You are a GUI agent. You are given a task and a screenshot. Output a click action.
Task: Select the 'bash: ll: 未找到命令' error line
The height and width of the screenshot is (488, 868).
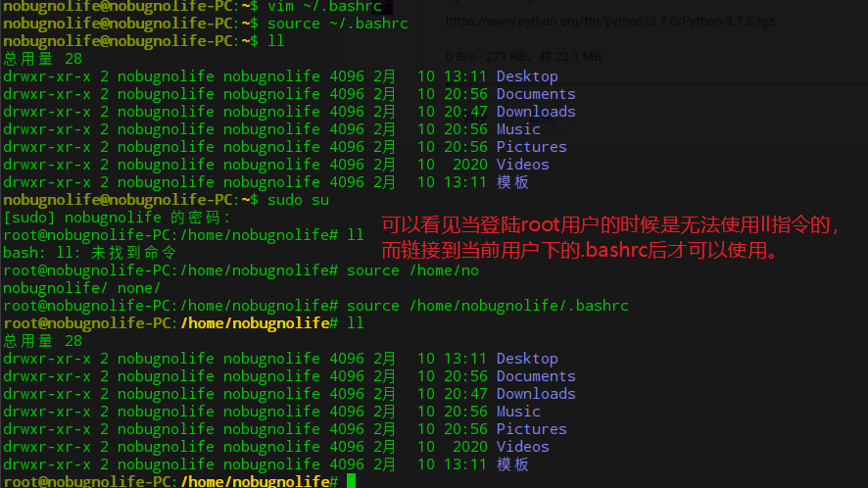click(x=90, y=253)
